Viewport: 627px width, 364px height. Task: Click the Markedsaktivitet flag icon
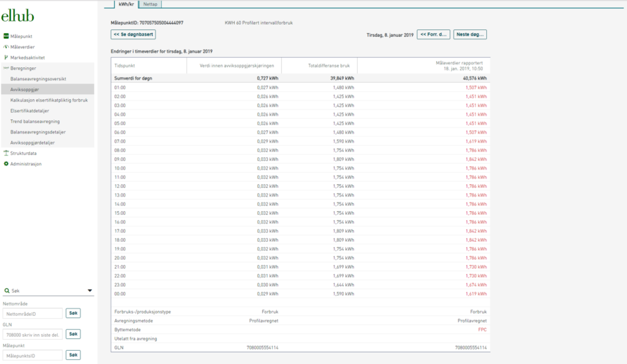[x=6, y=57]
